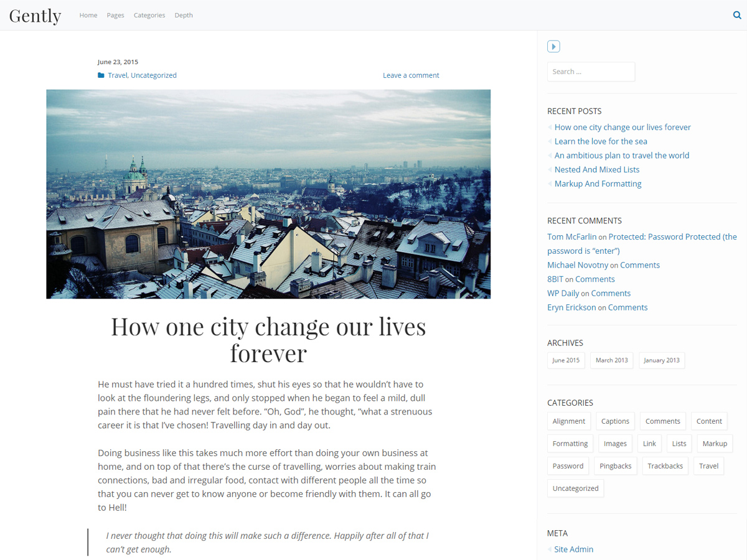
Task: Click the 'Recent Comments' widget heading
Action: pos(585,221)
